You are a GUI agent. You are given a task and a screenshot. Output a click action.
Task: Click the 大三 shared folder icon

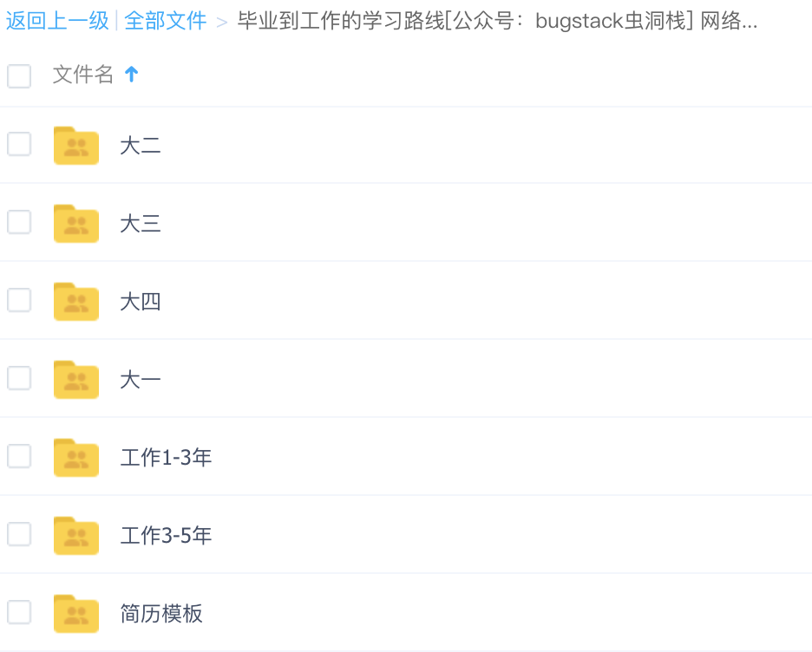76,224
